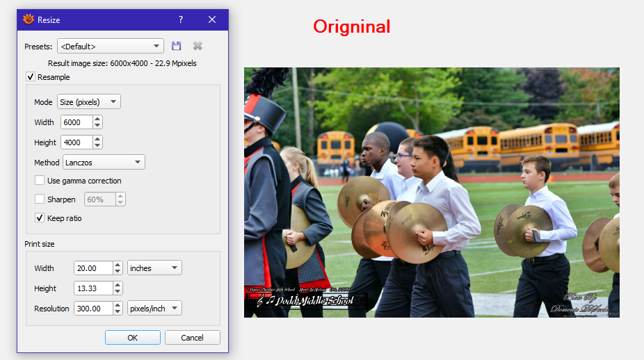This screenshot has height=360, width=644.
Task: Click the Sharpen 60% value field
Action: coord(100,199)
